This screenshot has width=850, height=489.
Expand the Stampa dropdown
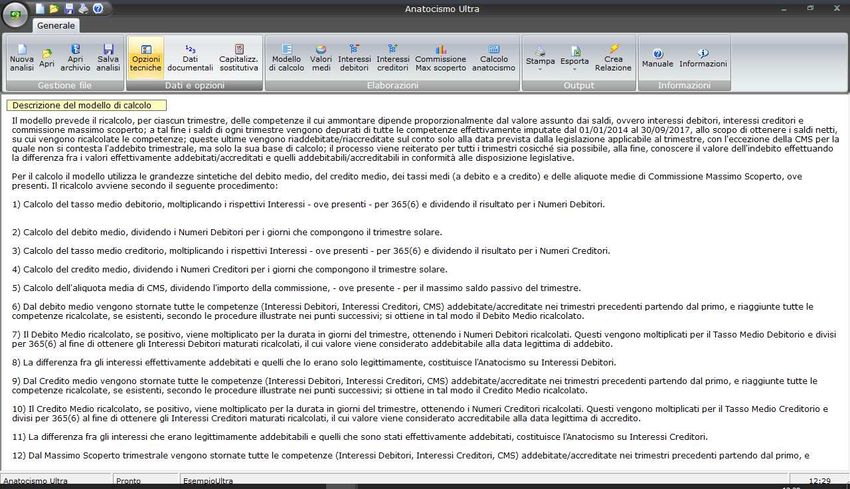(540, 58)
